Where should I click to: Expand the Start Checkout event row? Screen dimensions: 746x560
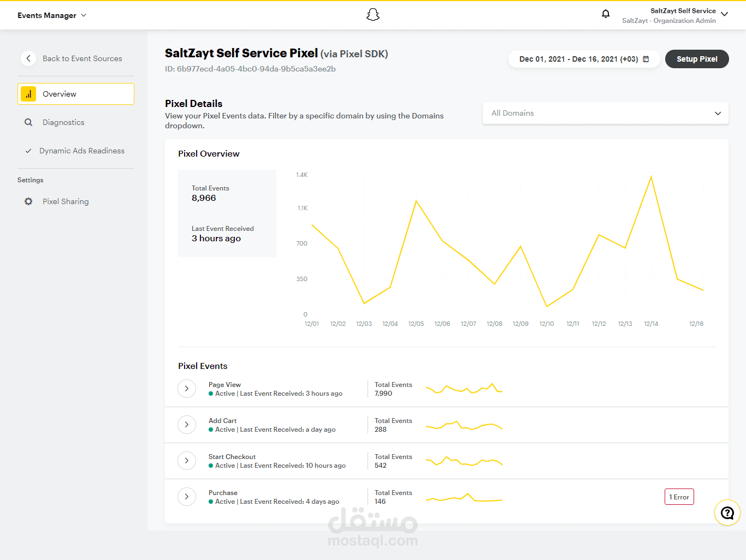[187, 461]
